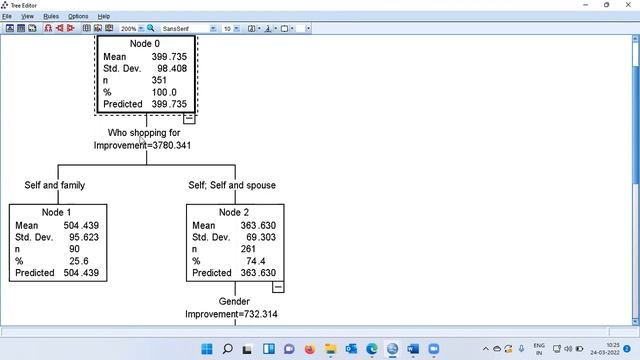Open Firefox from taskbar

[x=310, y=349]
